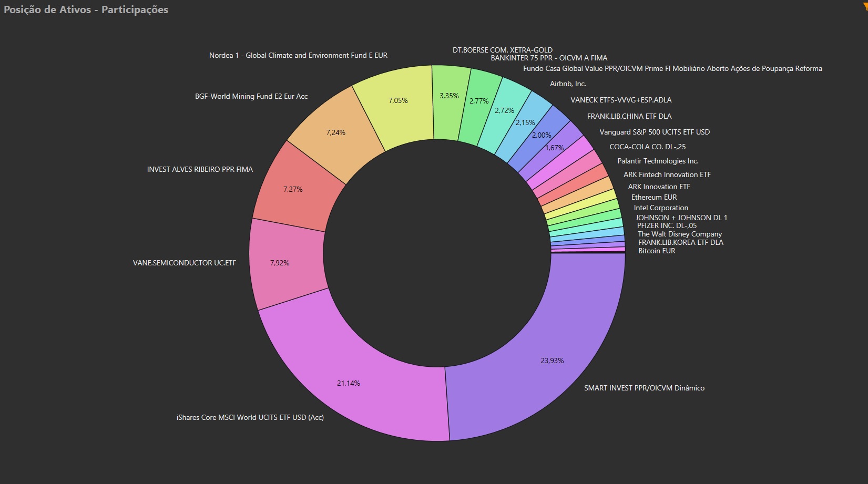868x484 pixels.
Task: Select the 'Intel Corporation' label
Action: point(661,208)
